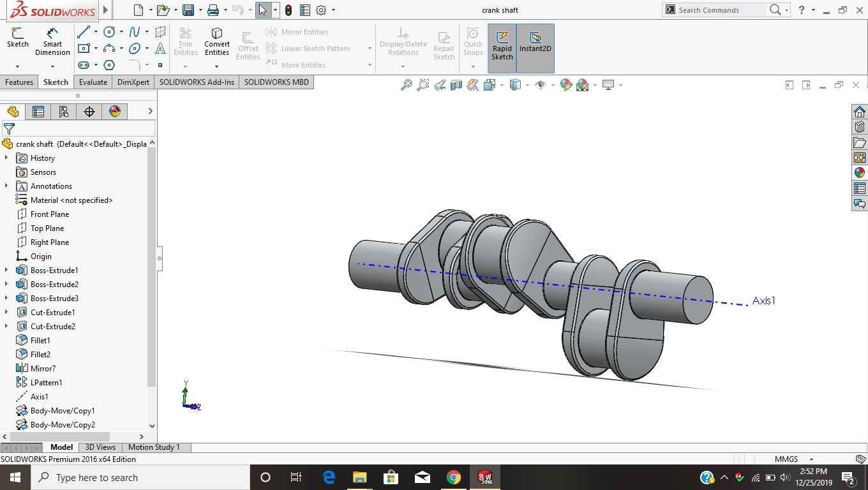868x490 pixels.
Task: Click the Save icon in the title toolbar
Action: [x=188, y=10]
